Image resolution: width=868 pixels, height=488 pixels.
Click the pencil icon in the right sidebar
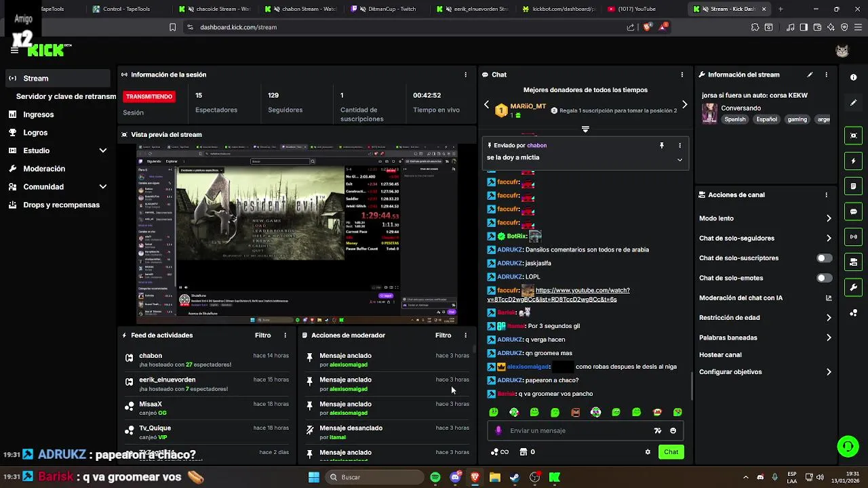point(853,102)
